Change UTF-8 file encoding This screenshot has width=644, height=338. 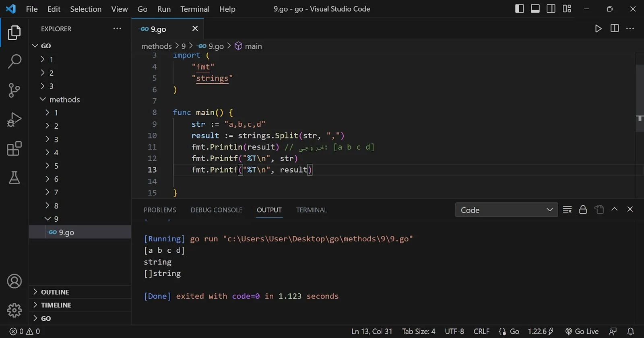click(454, 332)
